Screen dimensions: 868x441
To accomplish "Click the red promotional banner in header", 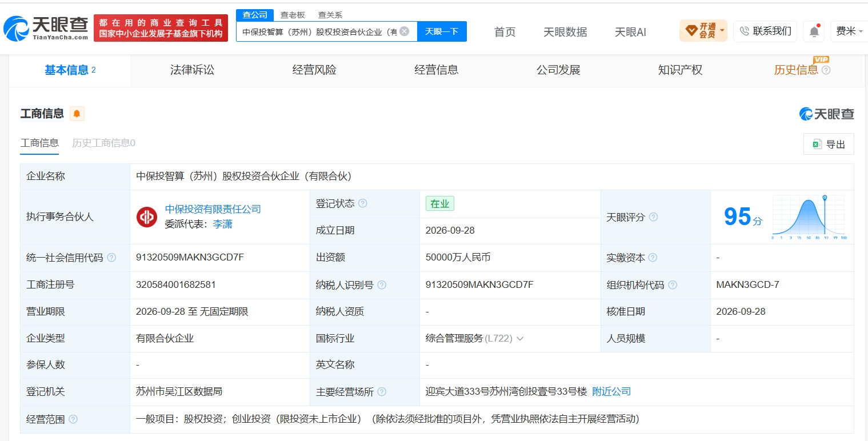I will pos(161,28).
